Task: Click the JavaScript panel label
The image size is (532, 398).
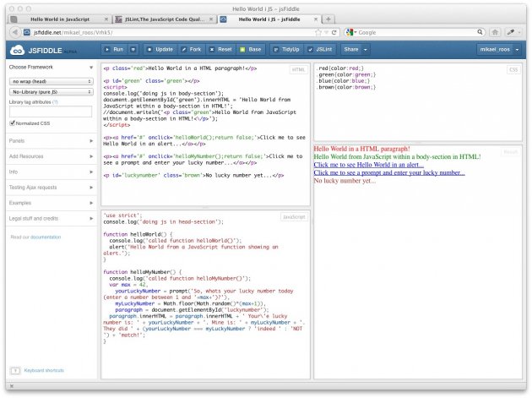Action: [294, 217]
